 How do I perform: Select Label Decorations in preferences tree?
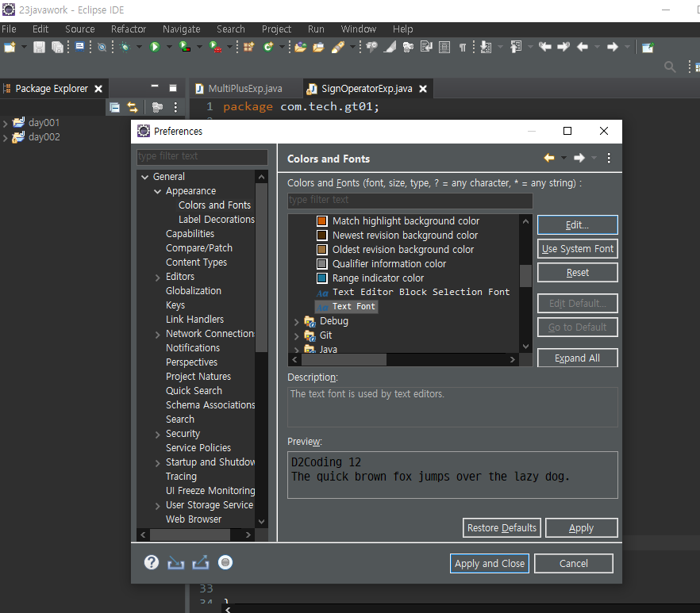pos(217,220)
